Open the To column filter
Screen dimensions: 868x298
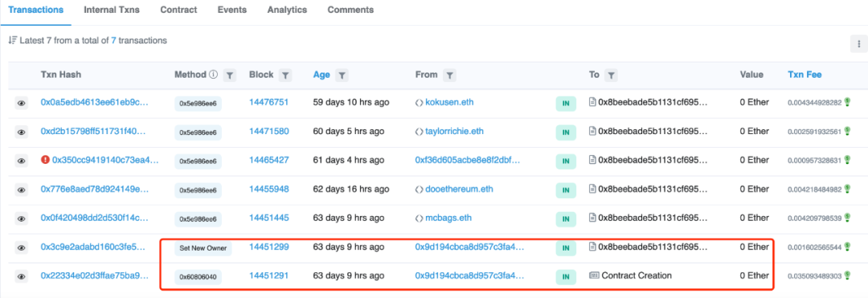point(611,76)
